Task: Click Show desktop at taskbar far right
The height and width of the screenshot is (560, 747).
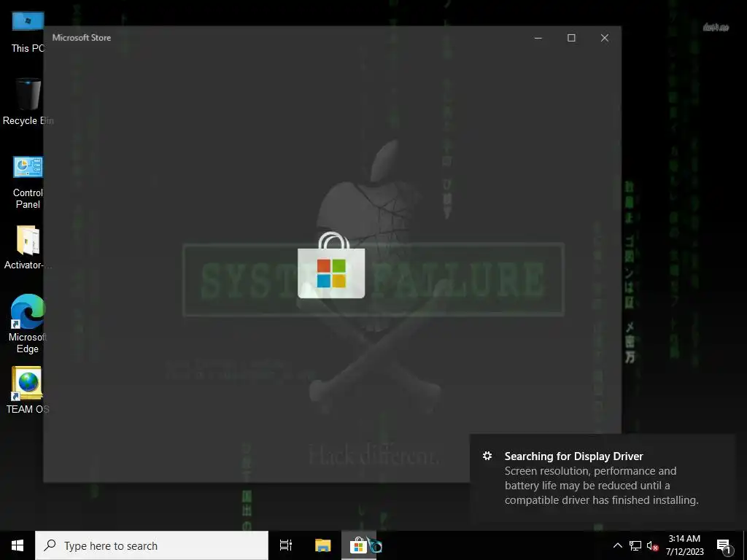Action: tap(745, 545)
